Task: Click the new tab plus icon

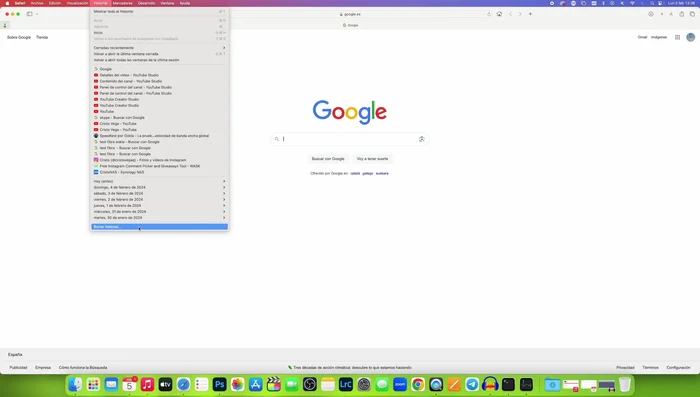Action: tap(530, 14)
